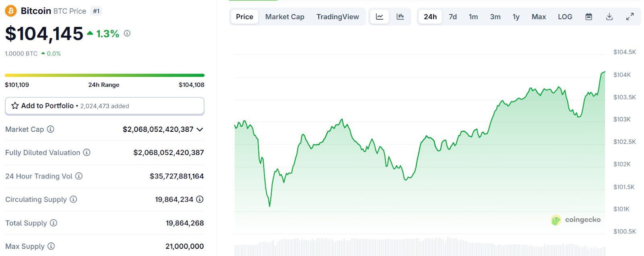Open the TradingView chart tab

point(338,16)
